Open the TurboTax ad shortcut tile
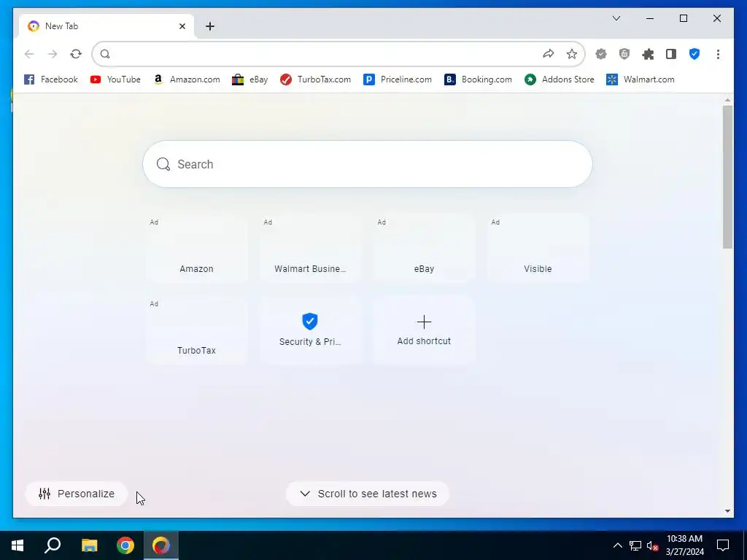Viewport: 747px width, 560px height. [x=196, y=330]
